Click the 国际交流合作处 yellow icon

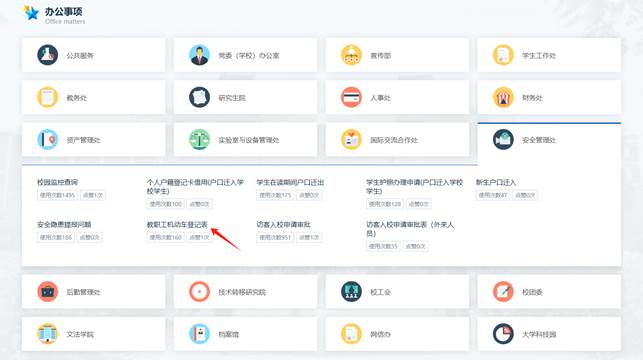(x=351, y=139)
